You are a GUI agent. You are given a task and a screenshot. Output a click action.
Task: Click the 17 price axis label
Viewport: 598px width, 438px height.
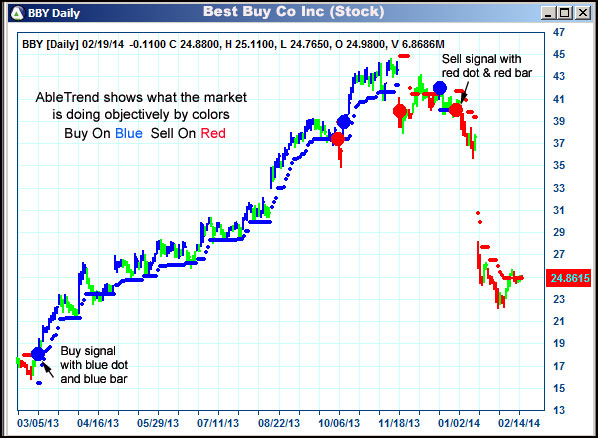(559, 366)
